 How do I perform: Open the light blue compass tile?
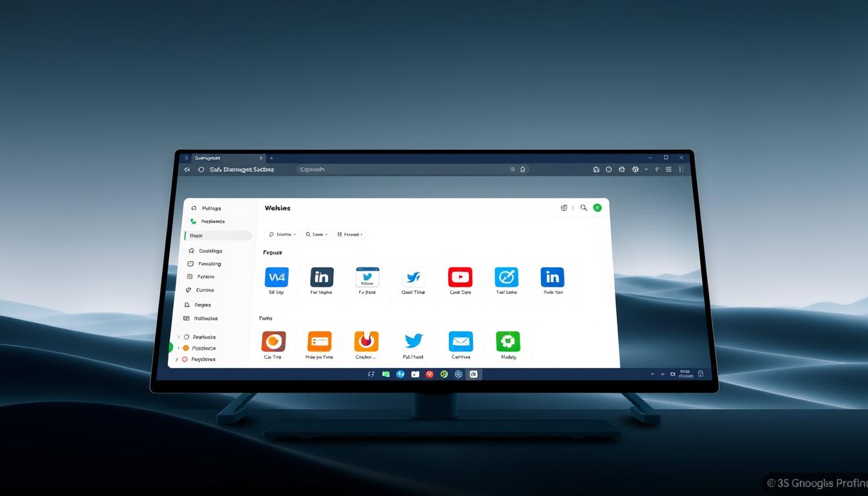point(506,277)
